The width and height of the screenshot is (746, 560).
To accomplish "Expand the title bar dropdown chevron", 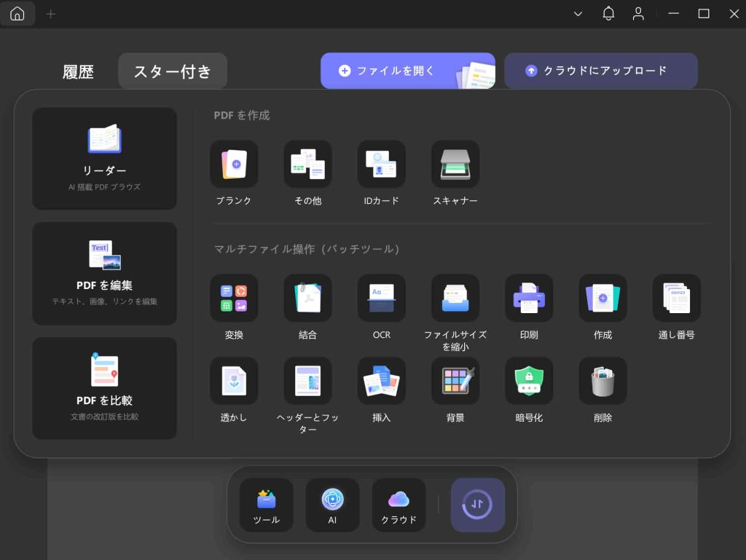I will coord(578,14).
